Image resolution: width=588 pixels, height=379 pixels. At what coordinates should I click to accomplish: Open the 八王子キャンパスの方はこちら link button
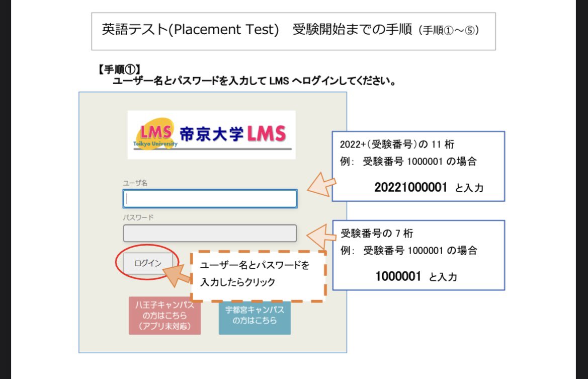coord(164,316)
